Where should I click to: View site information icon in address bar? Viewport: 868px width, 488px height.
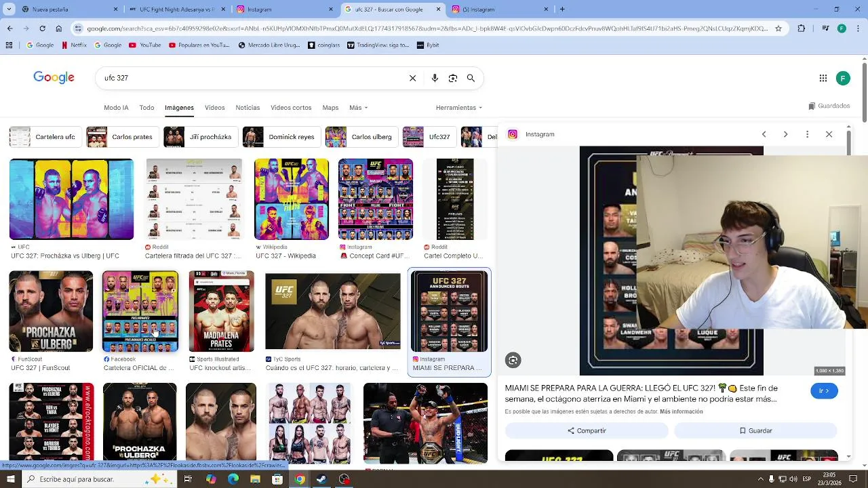tap(79, 28)
